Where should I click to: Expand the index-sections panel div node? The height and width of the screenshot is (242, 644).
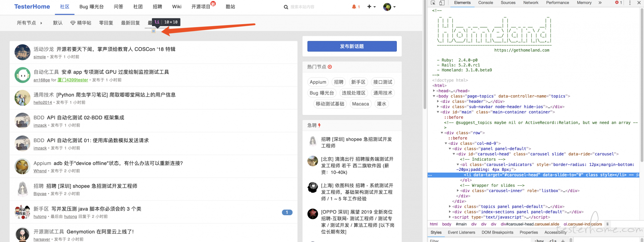(450, 212)
